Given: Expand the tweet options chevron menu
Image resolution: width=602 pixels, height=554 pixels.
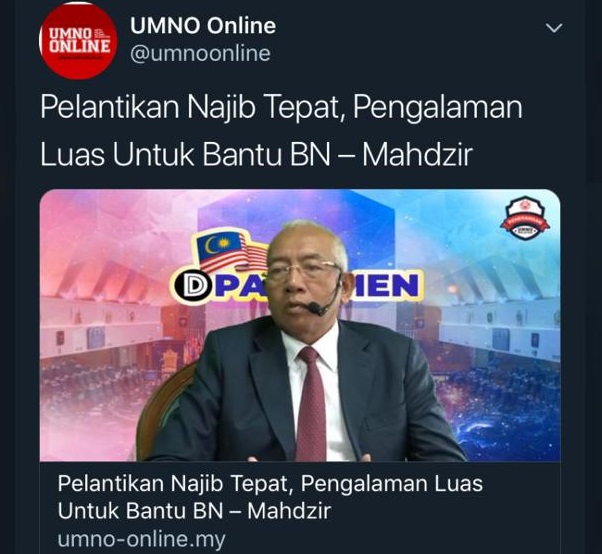Looking at the screenshot, I should (x=554, y=28).
